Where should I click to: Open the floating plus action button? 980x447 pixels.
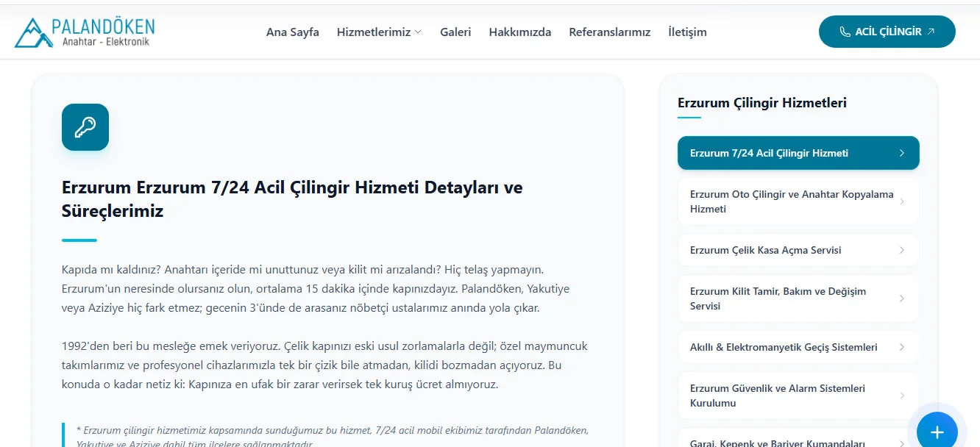[937, 432]
